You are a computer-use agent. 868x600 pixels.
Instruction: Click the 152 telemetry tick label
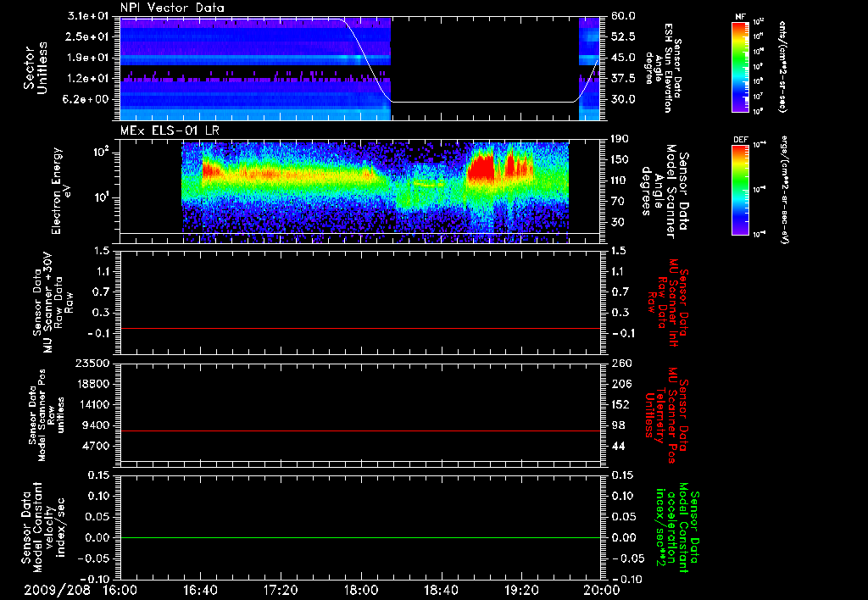coord(620,404)
